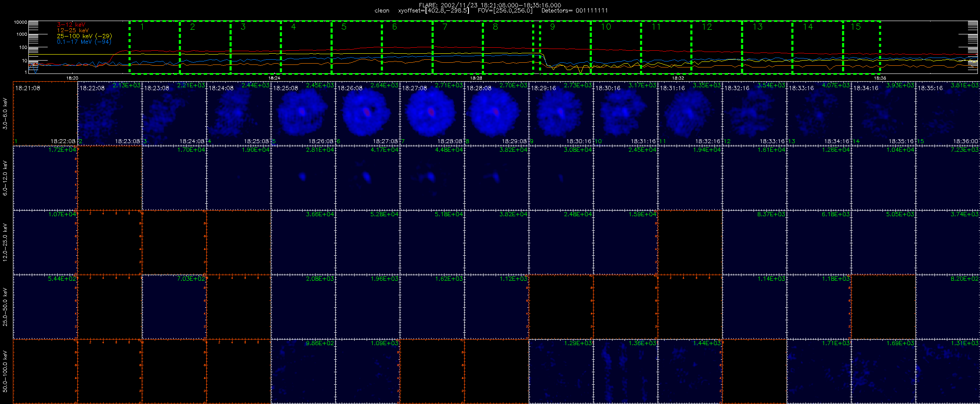Click the 5.44E+02 peak value label
980x404 pixels.
62,279
